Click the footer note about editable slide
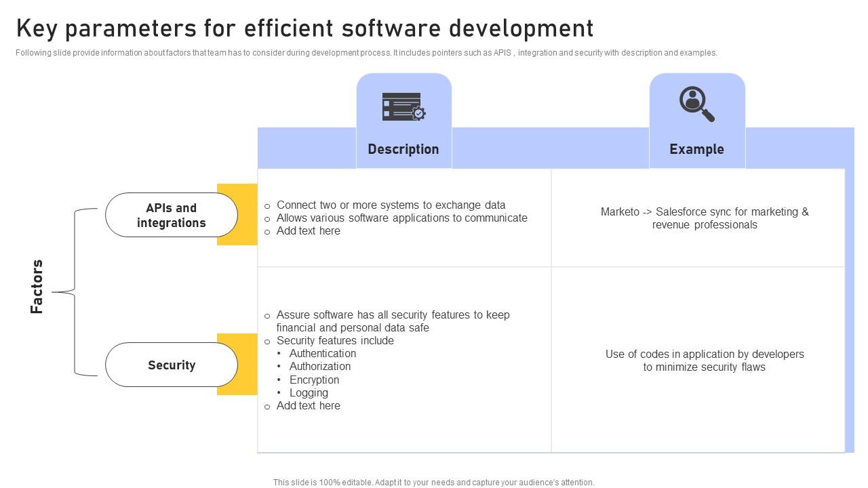This screenshot has width=868, height=488. tap(433, 483)
